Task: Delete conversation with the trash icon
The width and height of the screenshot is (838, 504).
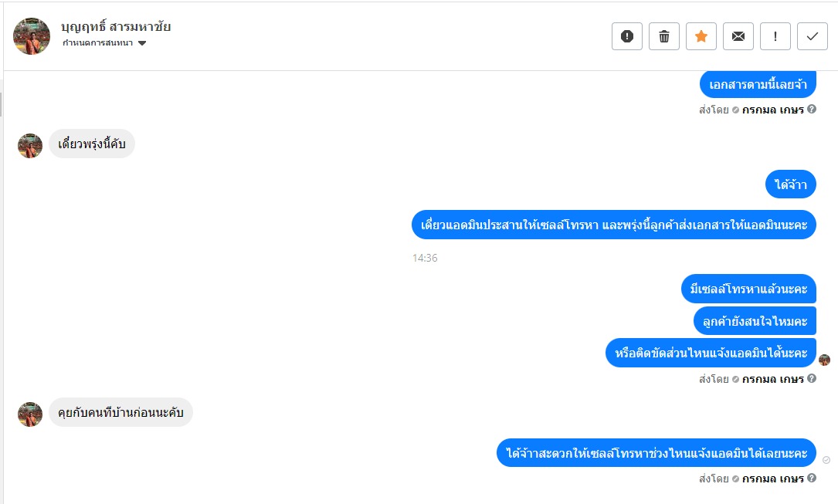Action: (x=664, y=36)
